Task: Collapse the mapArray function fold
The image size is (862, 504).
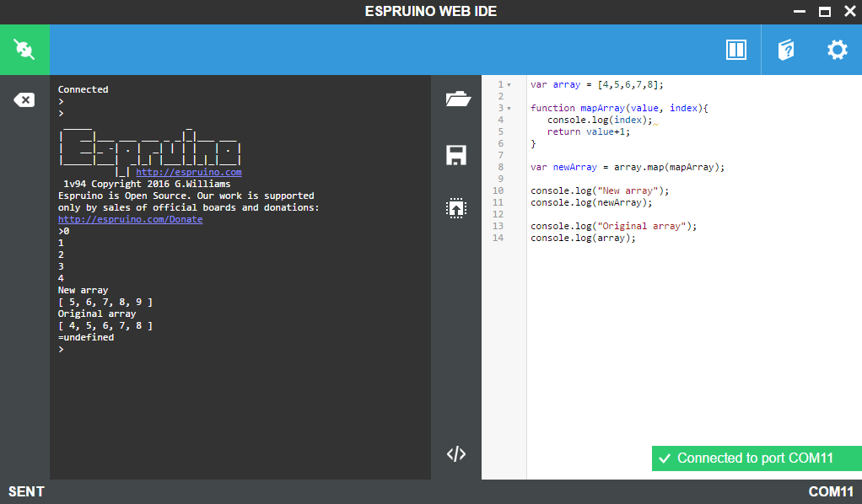Action: point(507,108)
